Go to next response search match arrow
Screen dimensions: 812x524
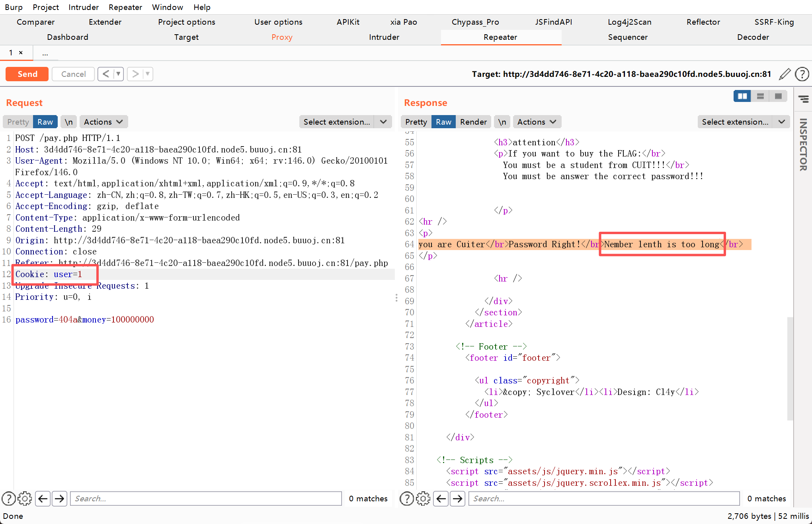[458, 499]
